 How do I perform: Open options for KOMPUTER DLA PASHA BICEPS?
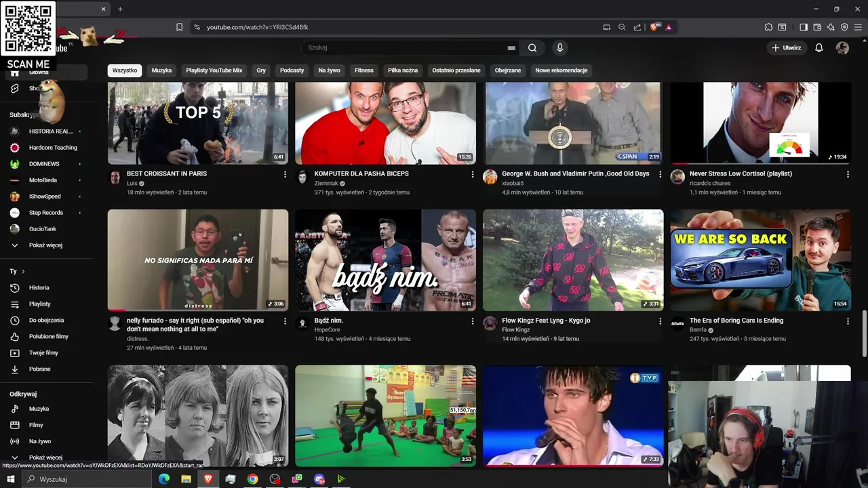[473, 174]
